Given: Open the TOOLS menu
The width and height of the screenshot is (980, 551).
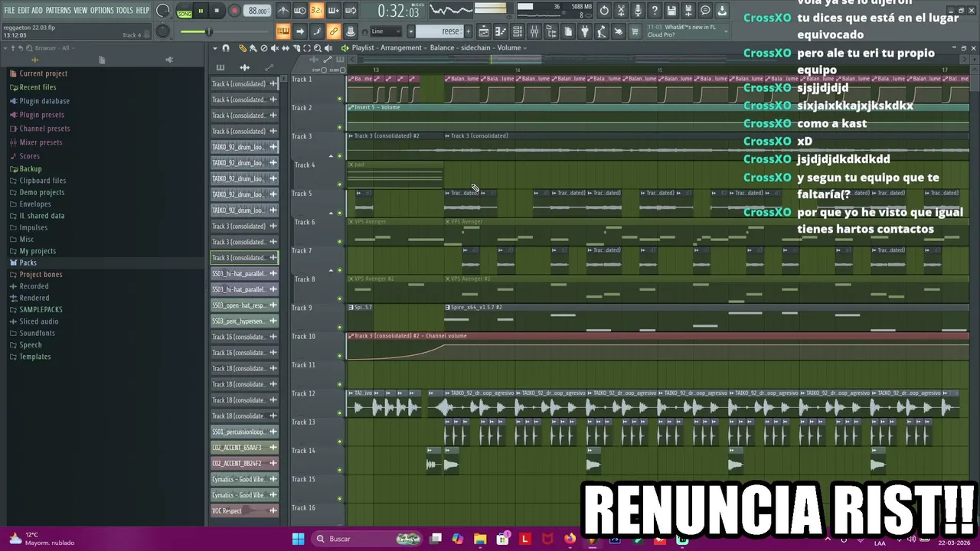Looking at the screenshot, I should (x=124, y=10).
